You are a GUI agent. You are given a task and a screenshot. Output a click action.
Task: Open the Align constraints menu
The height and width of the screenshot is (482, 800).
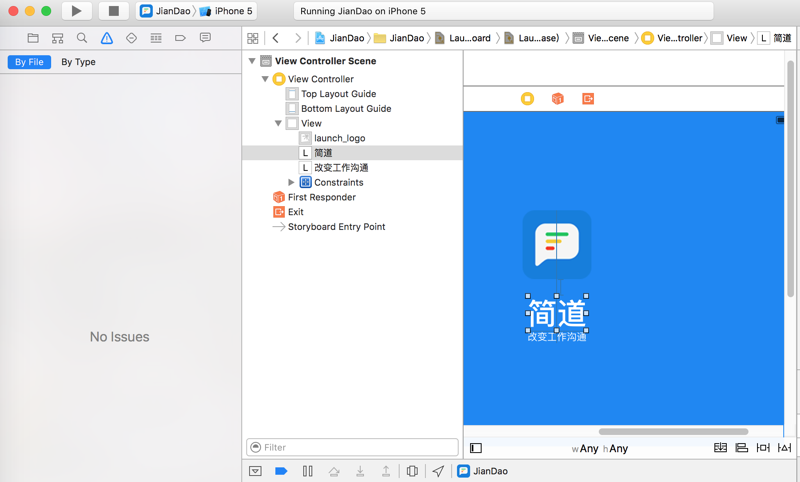(x=741, y=448)
